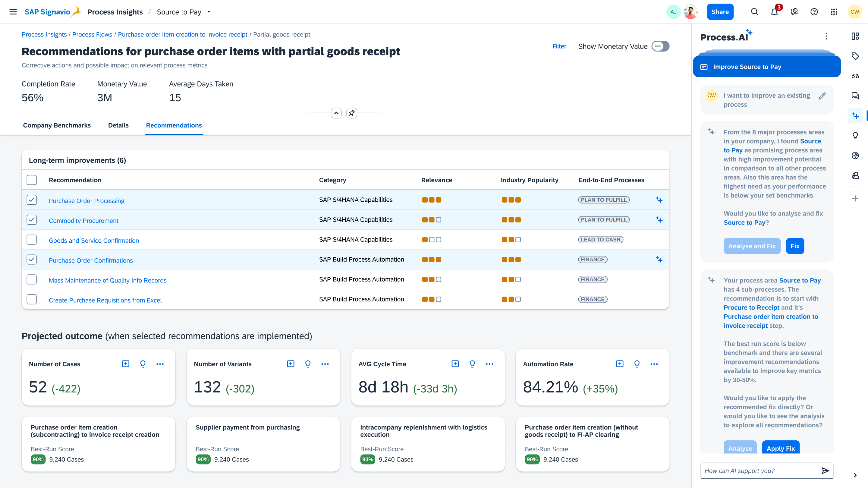Open the dashboard layout icon in side rail
The width and height of the screenshot is (868, 488).
(x=855, y=36)
